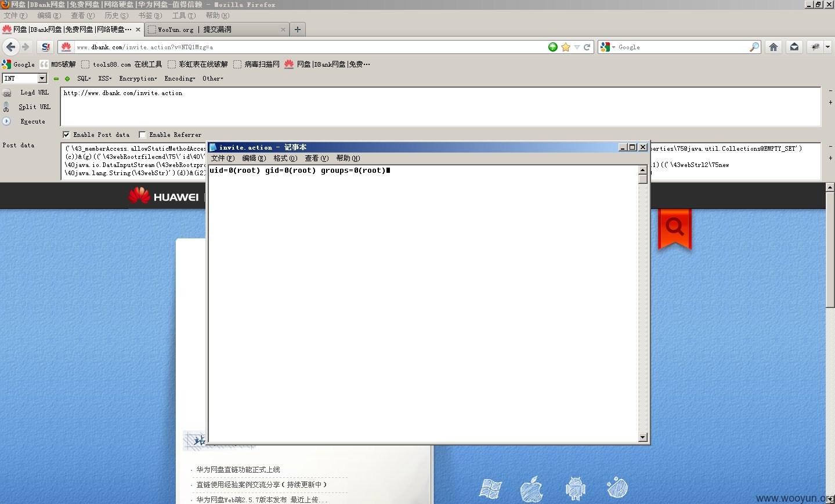Expand the Encoding dropdown menu
The image size is (835, 504).
coord(180,78)
